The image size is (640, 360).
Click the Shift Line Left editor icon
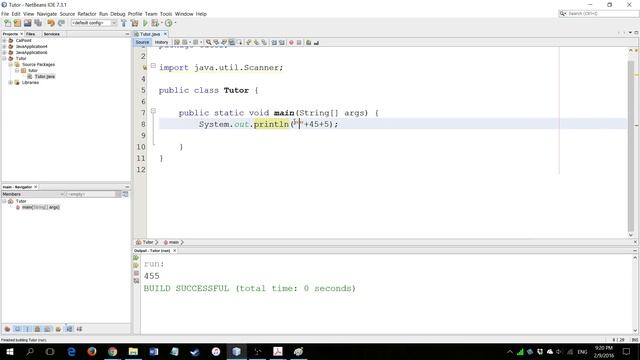click(x=274, y=42)
